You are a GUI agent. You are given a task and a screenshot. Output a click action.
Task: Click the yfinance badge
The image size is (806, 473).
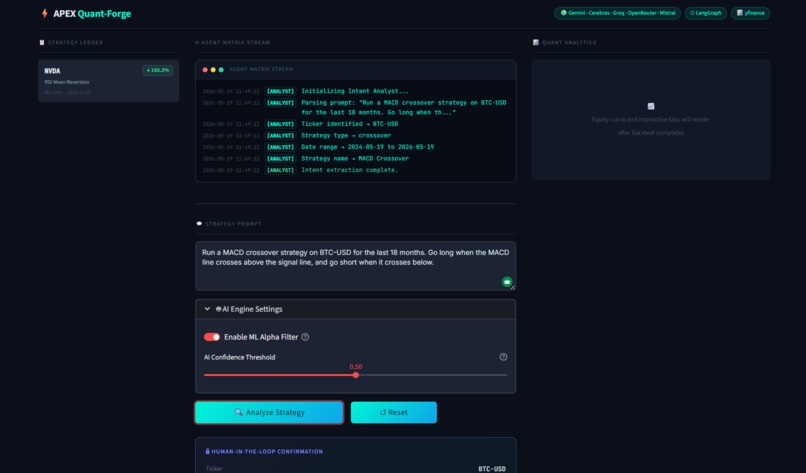point(750,13)
